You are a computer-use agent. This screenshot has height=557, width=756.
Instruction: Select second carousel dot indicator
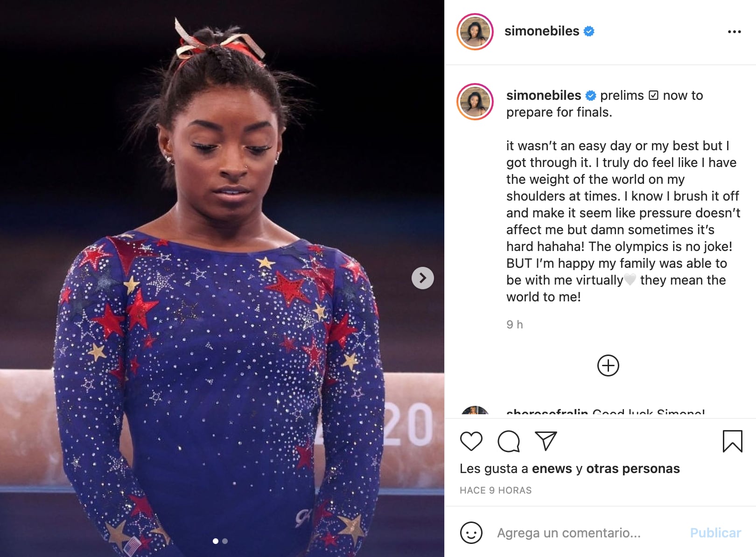click(x=225, y=541)
